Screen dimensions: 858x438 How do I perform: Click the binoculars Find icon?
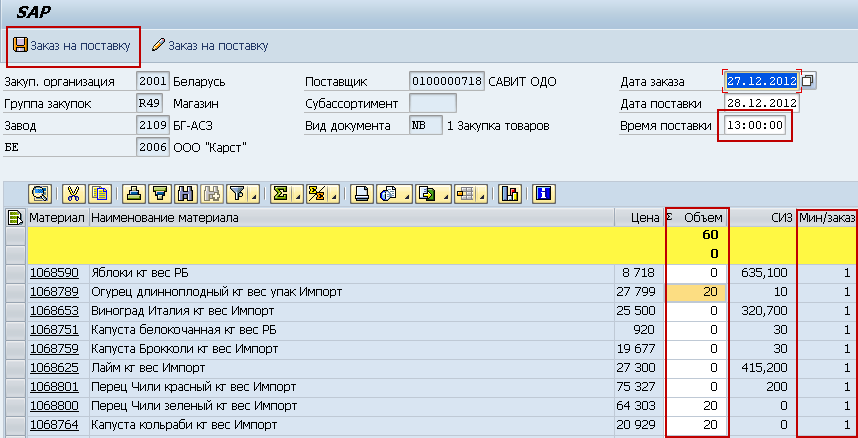coord(185,193)
